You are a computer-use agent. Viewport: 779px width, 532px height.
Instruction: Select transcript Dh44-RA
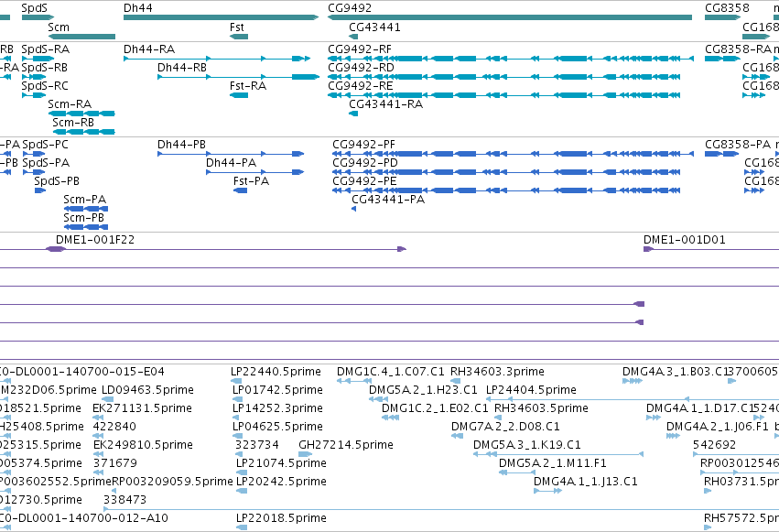tap(217, 59)
